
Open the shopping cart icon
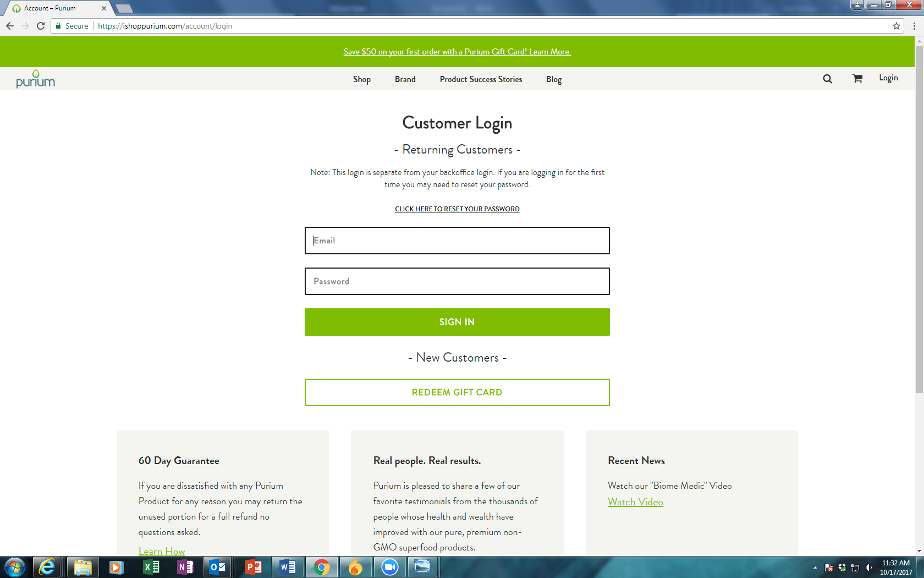click(x=857, y=79)
